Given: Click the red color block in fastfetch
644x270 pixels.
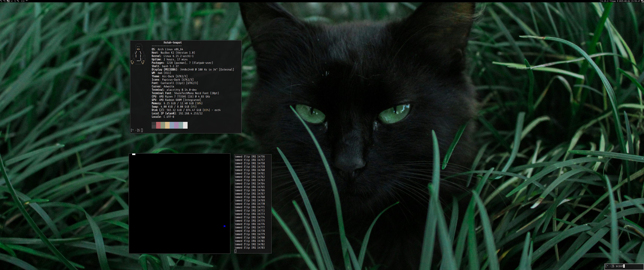Looking at the screenshot, I should coord(158,125).
